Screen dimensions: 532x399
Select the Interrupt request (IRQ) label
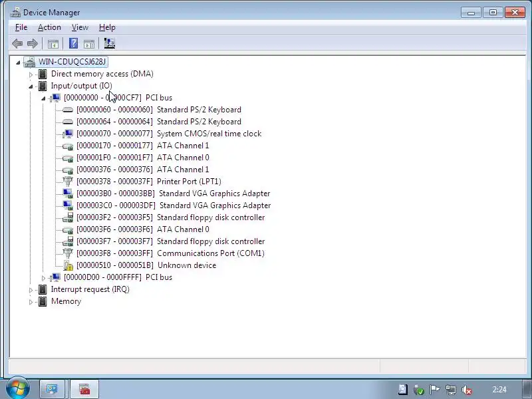(90, 289)
